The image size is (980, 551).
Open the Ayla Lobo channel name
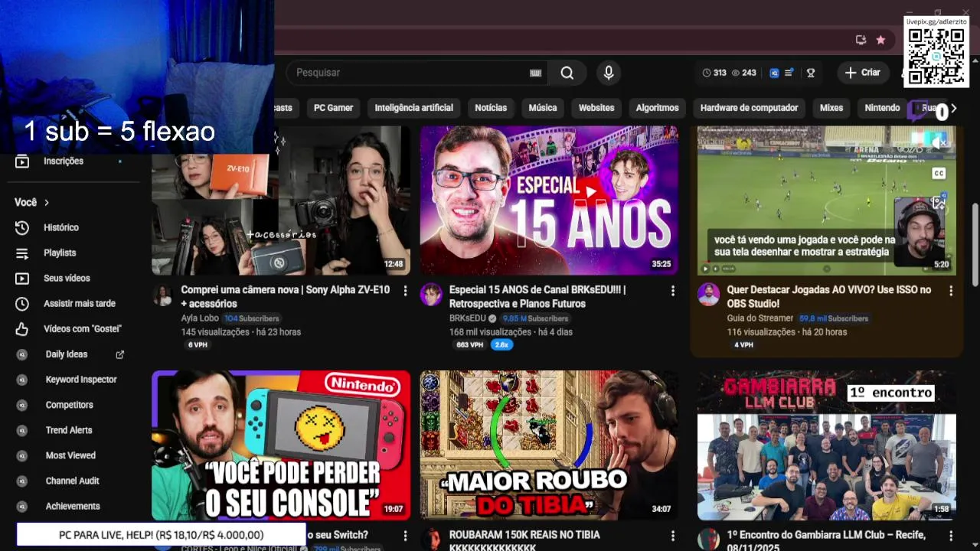(200, 318)
